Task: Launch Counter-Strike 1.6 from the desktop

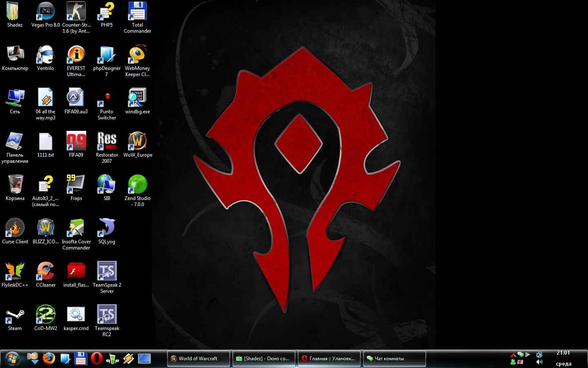Action: (76, 11)
